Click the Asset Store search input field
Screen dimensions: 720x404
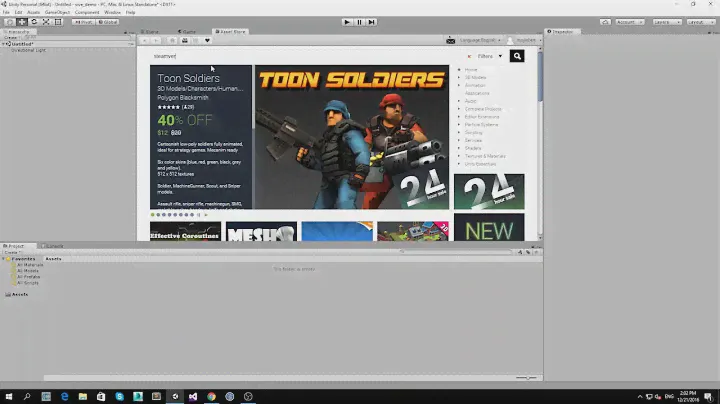tap(300, 56)
